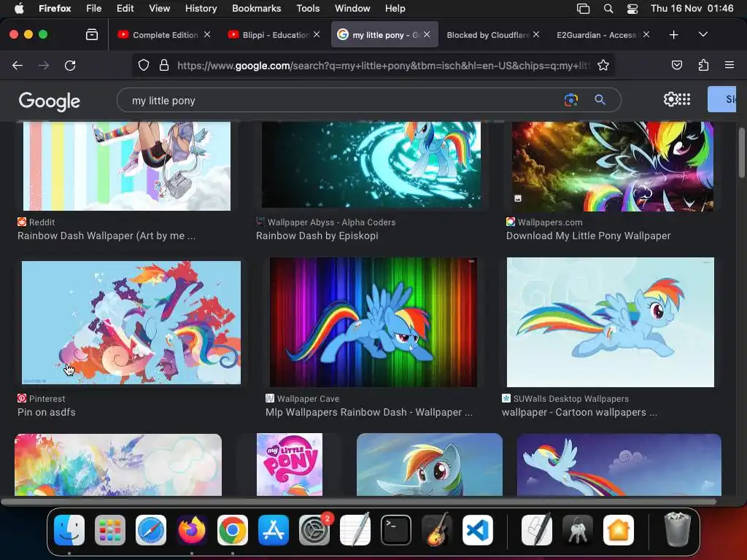List all tabs dropdown arrow
Screen dimensions: 747x560
(703, 34)
